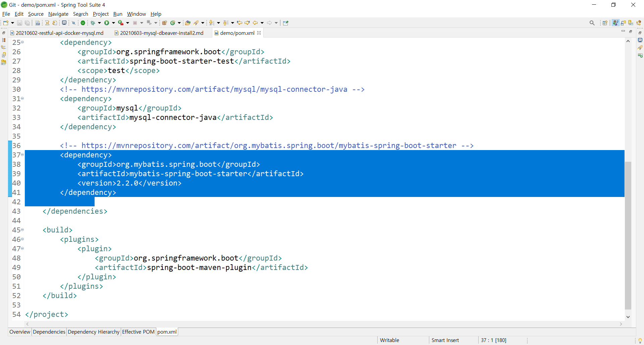Click the blue monitor console icon in toolbar

(x=64, y=23)
